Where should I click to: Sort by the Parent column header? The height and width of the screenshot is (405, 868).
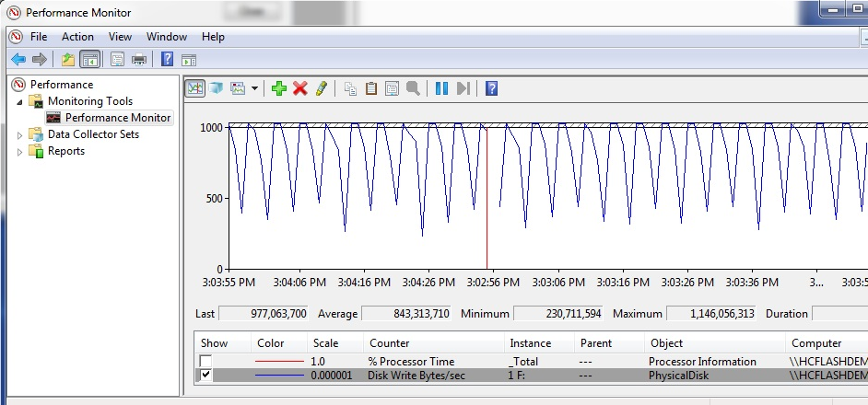pyautogui.click(x=609, y=343)
